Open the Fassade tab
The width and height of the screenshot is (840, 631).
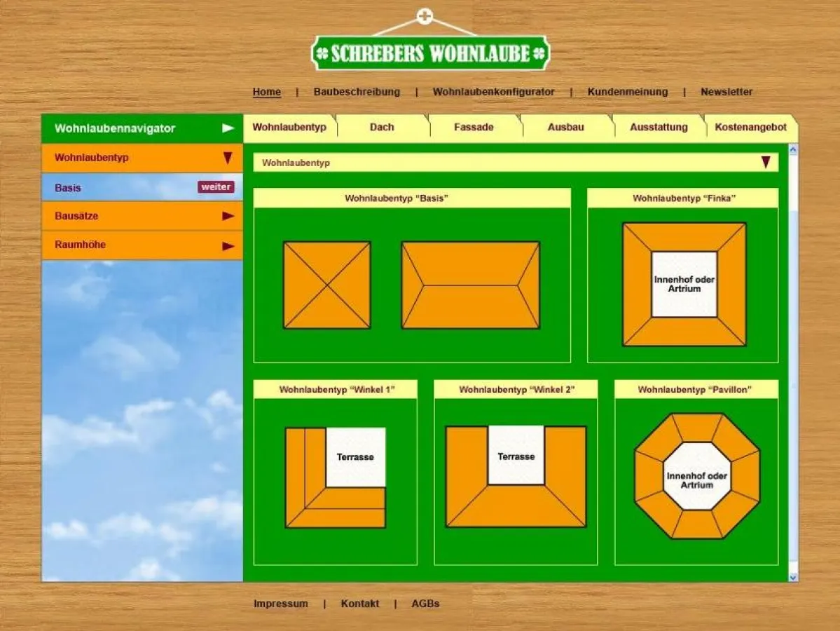tap(474, 127)
